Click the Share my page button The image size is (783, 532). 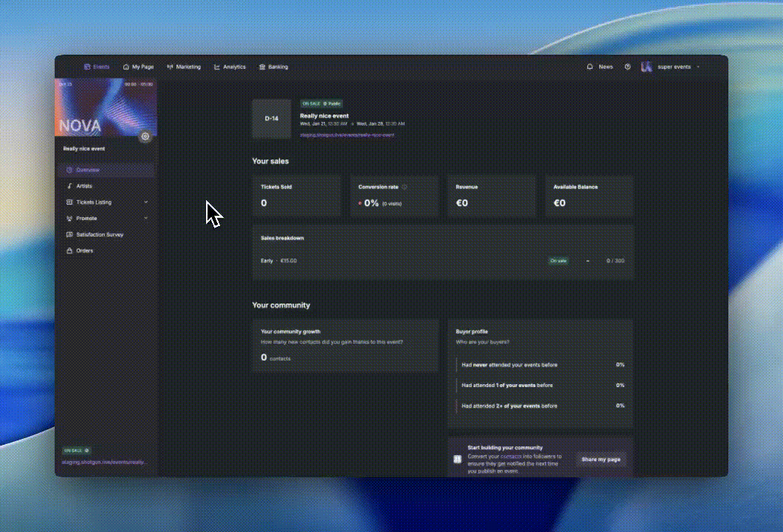601,460
